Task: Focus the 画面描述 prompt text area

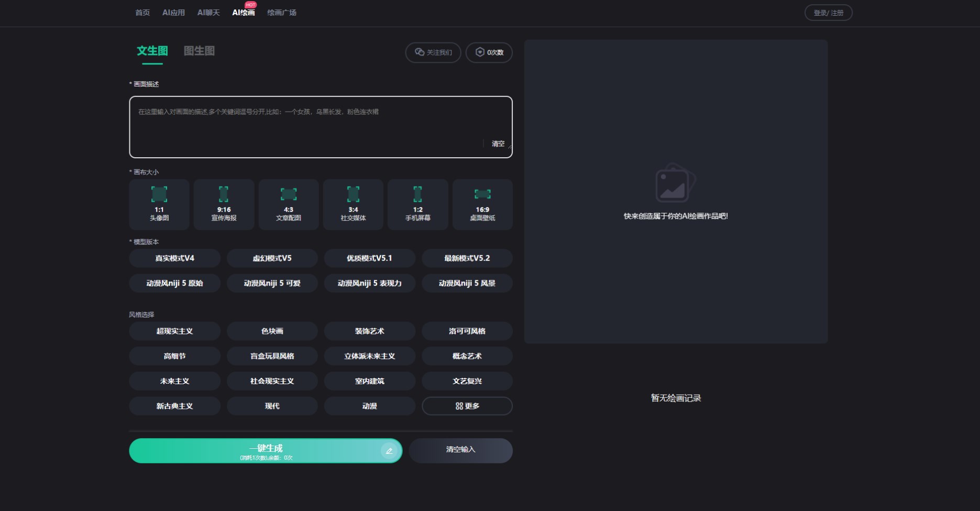Action: pyautogui.click(x=321, y=127)
